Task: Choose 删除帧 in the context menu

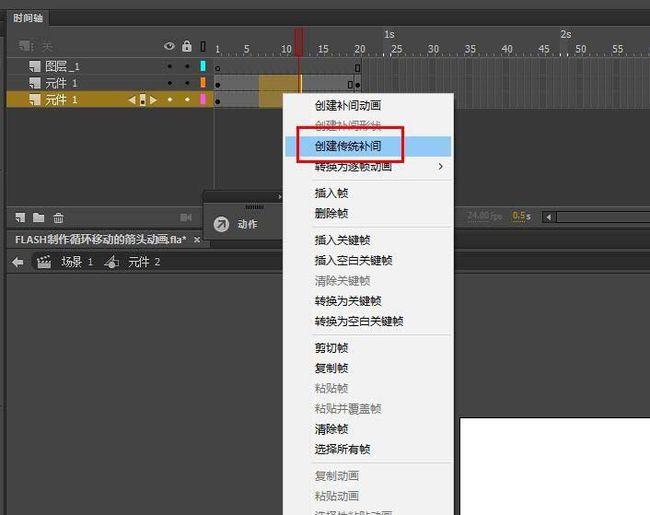Action: pyautogui.click(x=331, y=214)
